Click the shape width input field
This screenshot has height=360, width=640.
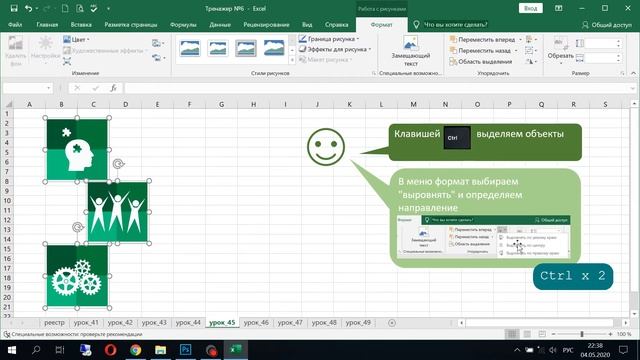[602, 59]
